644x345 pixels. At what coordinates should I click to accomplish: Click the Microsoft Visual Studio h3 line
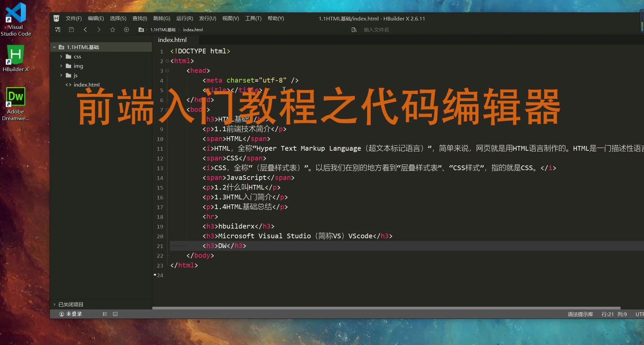click(297, 236)
